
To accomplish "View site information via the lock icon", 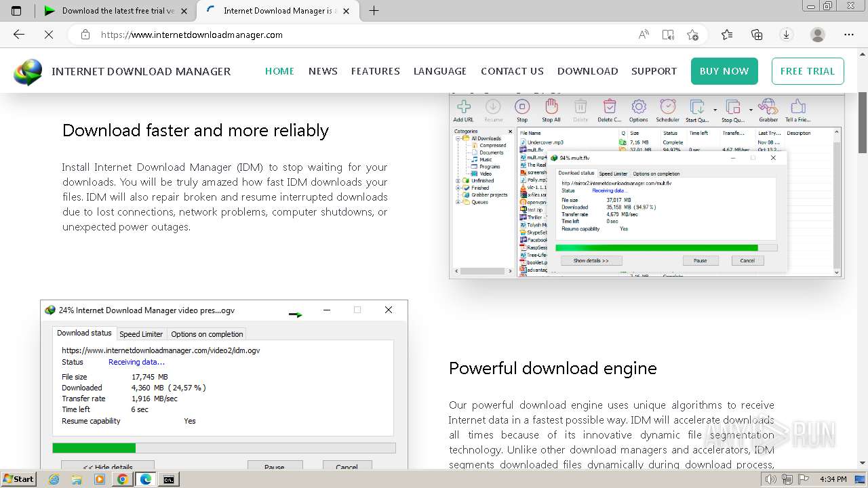I will coord(85,35).
